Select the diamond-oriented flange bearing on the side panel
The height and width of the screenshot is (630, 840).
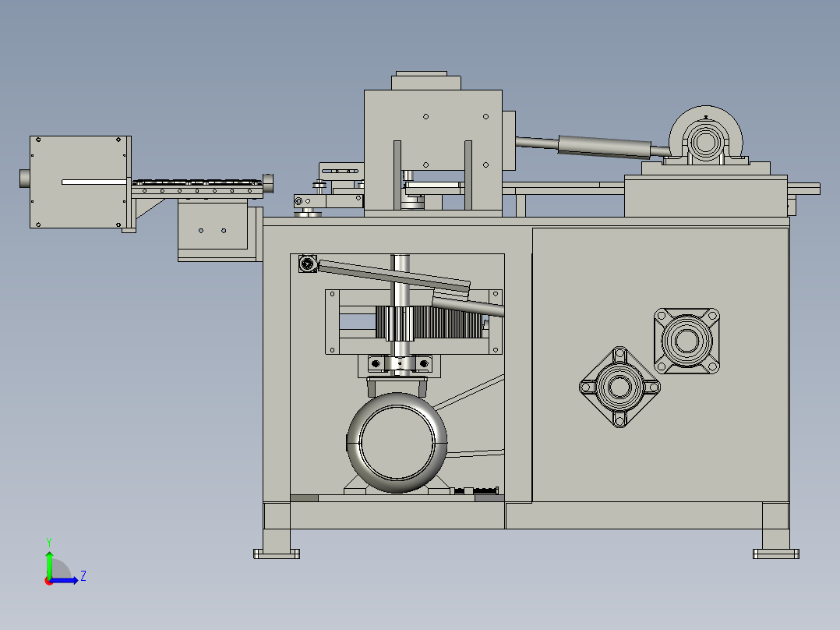pyautogui.click(x=619, y=387)
